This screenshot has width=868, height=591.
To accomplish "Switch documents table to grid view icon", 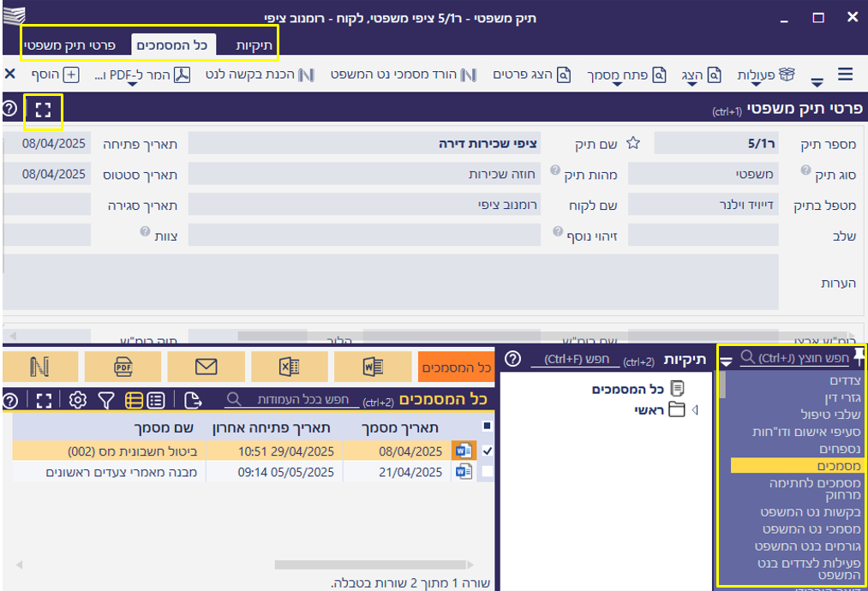I will 134,399.
